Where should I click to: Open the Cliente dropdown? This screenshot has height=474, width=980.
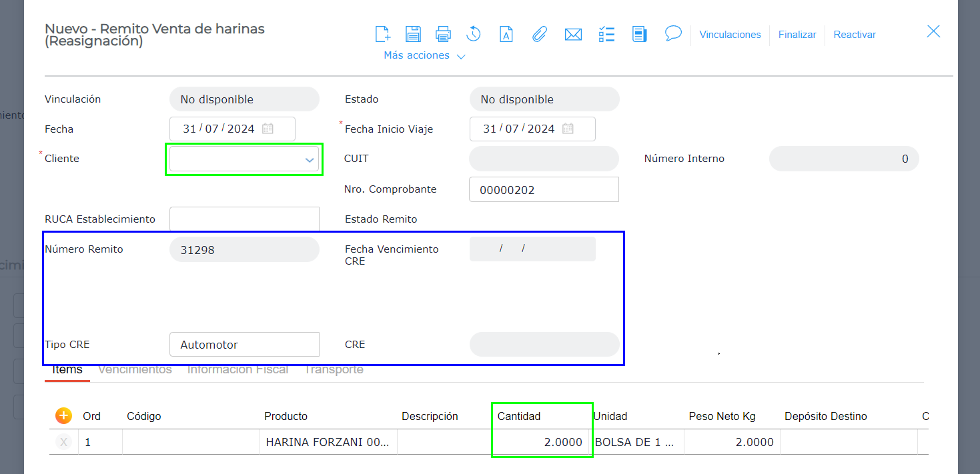click(309, 160)
